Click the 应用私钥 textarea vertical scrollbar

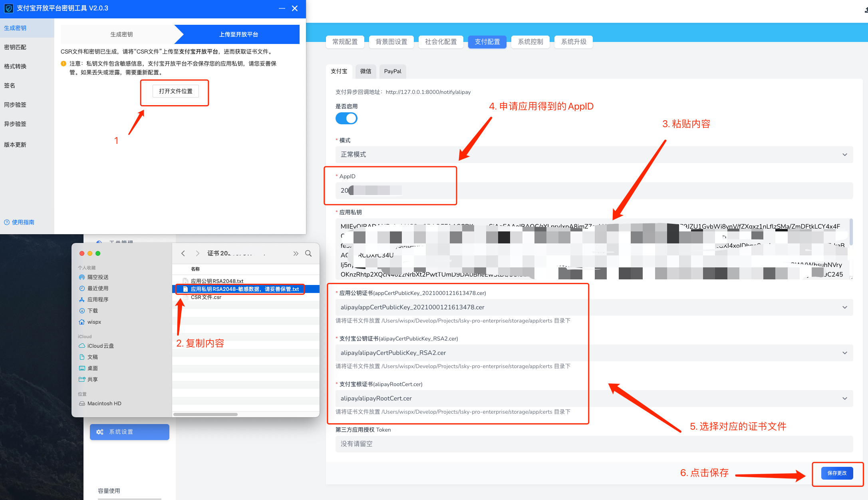pos(851,232)
